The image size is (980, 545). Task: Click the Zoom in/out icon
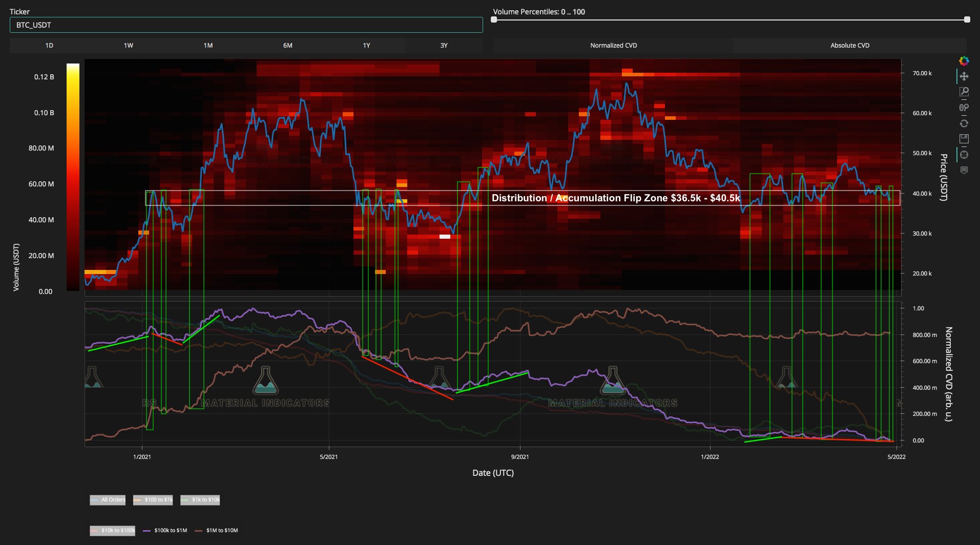pos(964,107)
